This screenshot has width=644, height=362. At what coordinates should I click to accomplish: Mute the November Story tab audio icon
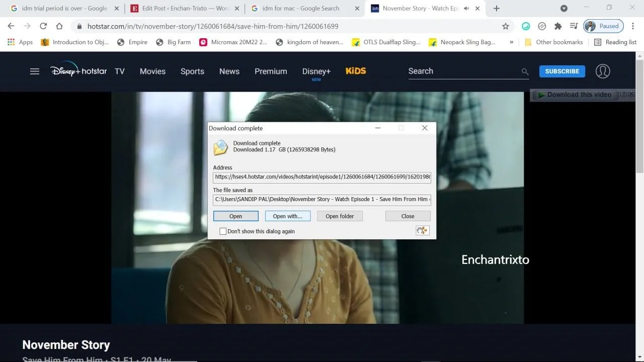466,9
